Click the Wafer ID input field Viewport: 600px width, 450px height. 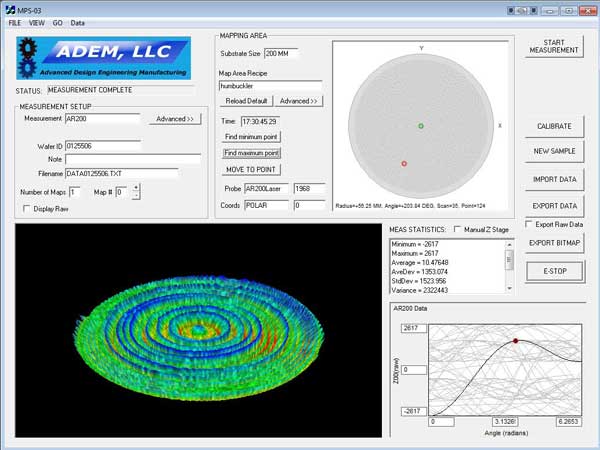tap(103, 146)
